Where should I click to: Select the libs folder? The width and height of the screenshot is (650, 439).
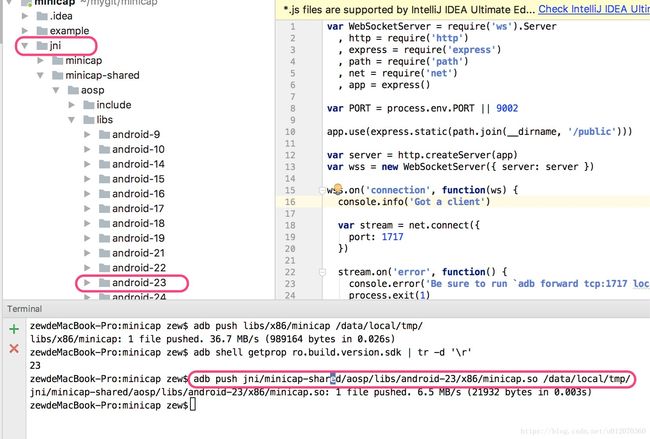coord(98,120)
